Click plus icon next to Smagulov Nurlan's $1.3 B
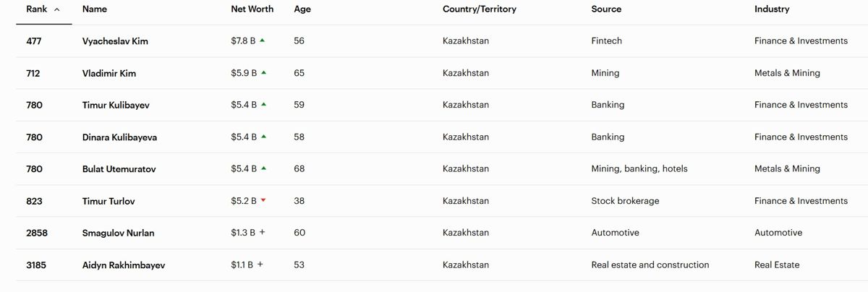868x292 pixels. tap(263, 233)
